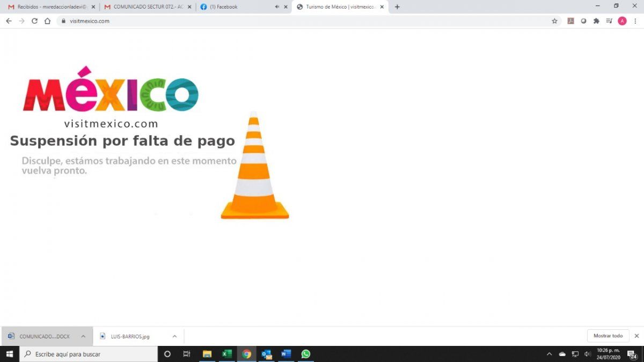Click Mostrar todo in the downloads bar
Image resolution: width=644 pixels, height=362 pixels.
608,336
